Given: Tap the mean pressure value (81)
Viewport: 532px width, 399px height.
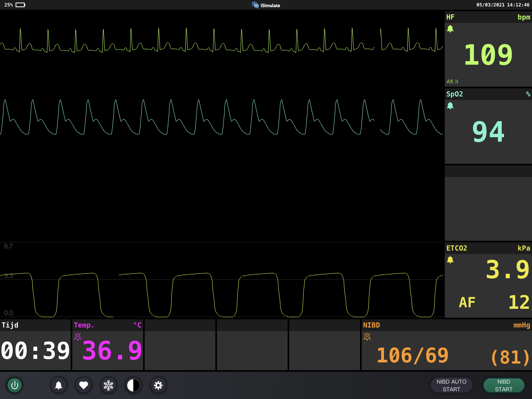Looking at the screenshot, I should point(510,358).
